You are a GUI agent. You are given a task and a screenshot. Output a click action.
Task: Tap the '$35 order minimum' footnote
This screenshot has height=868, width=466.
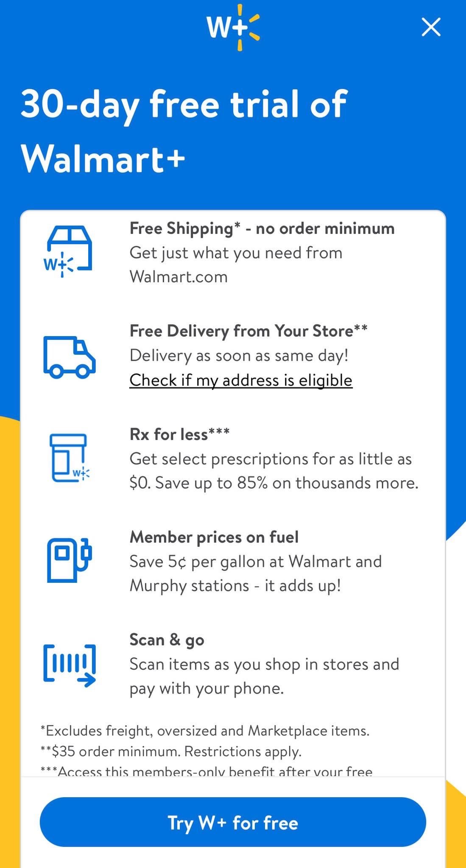pos(171,751)
